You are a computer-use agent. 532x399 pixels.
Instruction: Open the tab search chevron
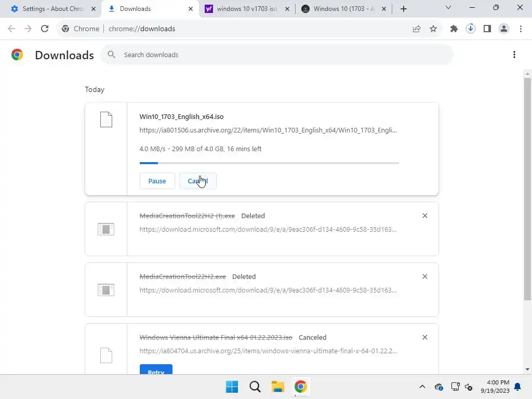(448, 7)
